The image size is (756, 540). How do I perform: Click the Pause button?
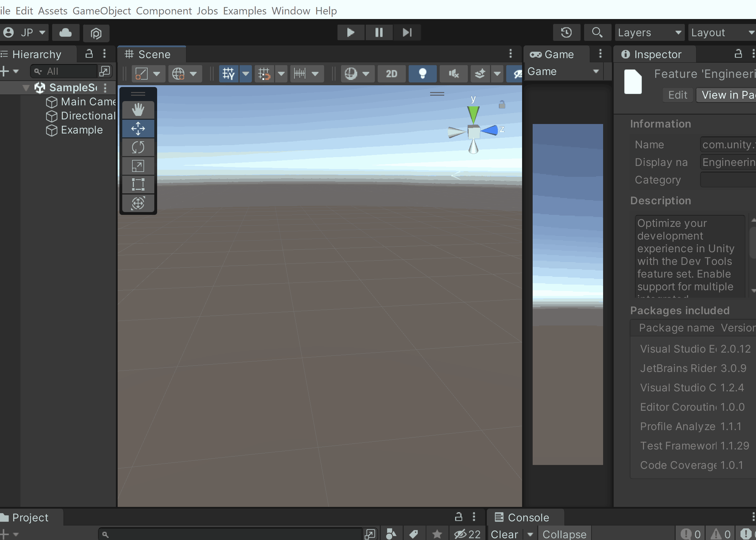(x=379, y=32)
